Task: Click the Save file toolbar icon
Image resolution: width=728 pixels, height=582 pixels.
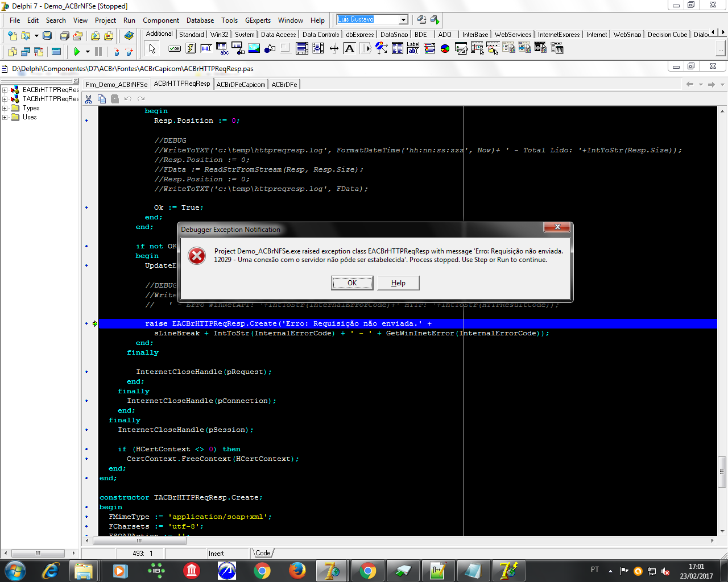Action: click(47, 36)
